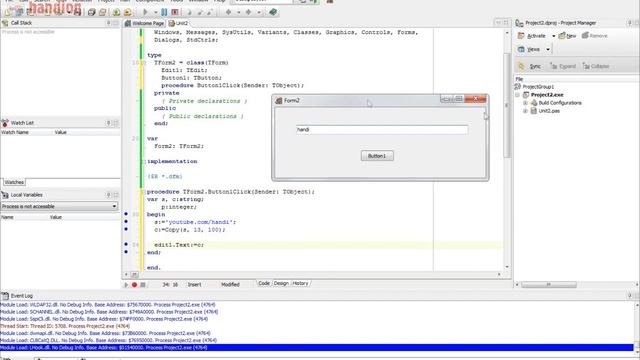
Task: Click the Sync button label
Action: click(535, 66)
